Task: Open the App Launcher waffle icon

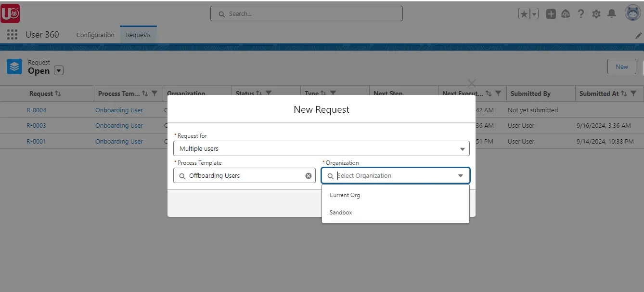Action: pos(12,34)
